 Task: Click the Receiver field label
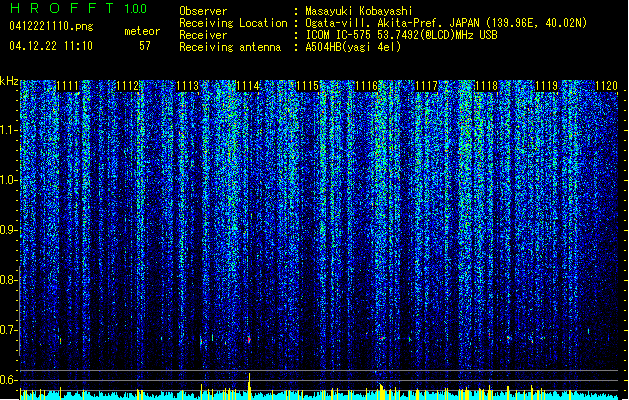203,35
